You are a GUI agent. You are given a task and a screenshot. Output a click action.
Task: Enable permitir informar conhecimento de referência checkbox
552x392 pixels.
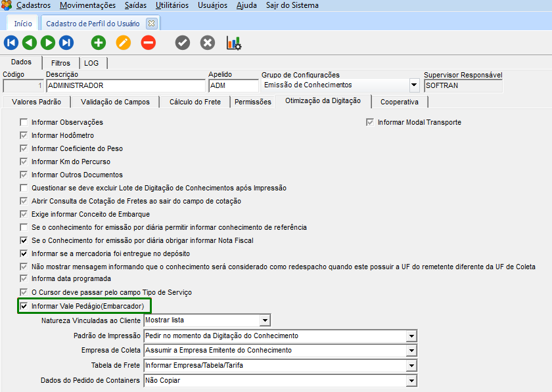pos(24,227)
